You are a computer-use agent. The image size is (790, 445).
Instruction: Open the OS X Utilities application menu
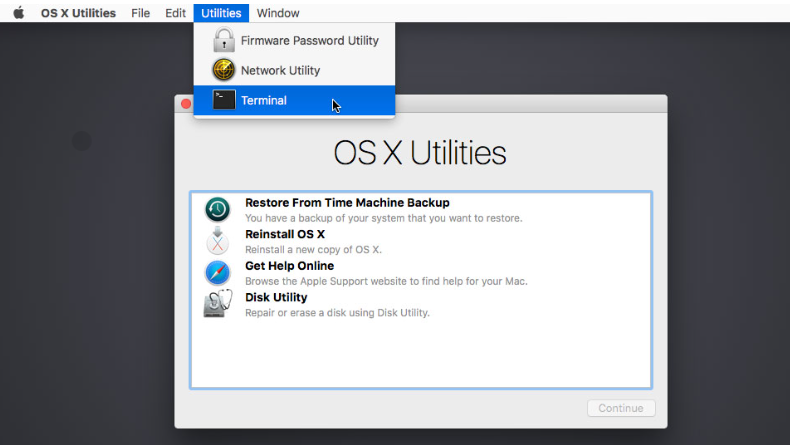78,13
